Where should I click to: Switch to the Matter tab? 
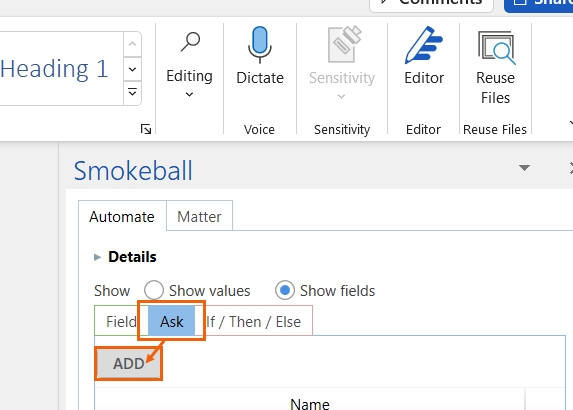[x=199, y=216]
